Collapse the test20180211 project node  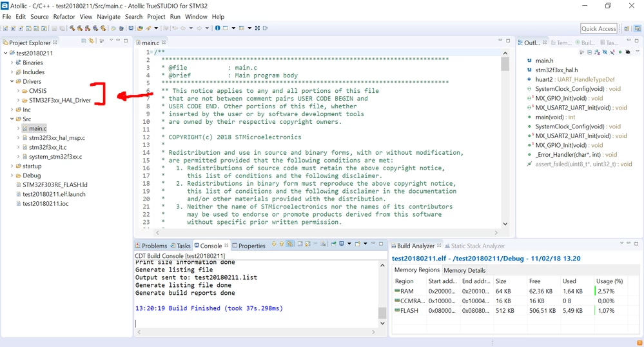pyautogui.click(x=6, y=53)
